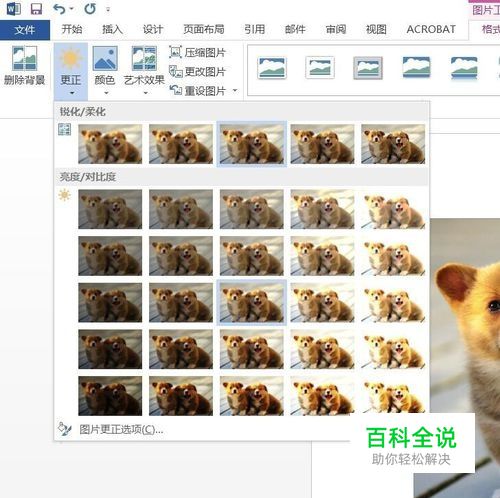Choose third-row fourth brightness/contrast preset

(322, 302)
